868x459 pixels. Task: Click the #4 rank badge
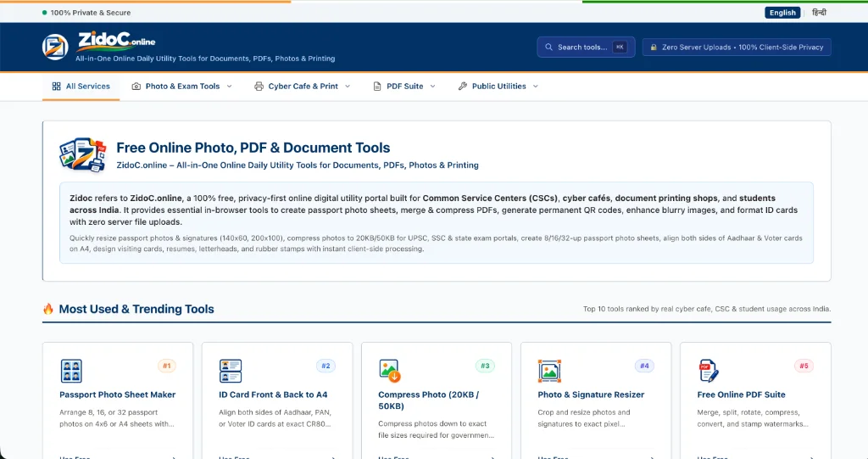point(644,366)
